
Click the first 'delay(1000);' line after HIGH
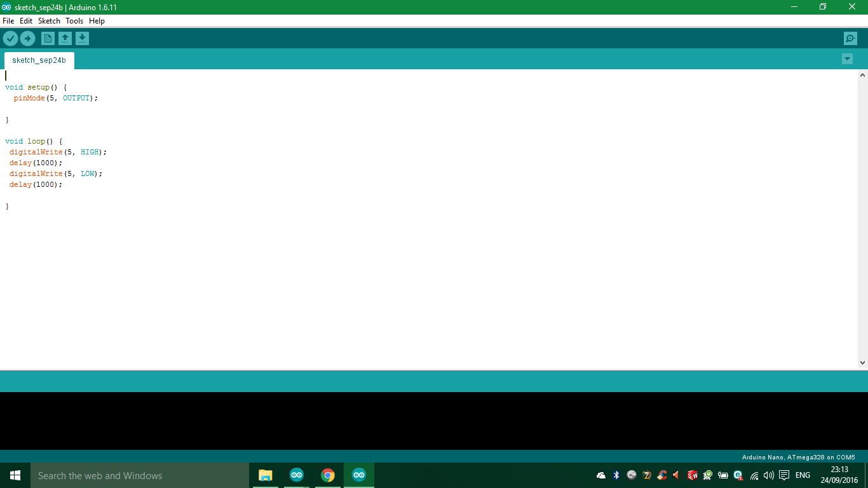click(36, 163)
